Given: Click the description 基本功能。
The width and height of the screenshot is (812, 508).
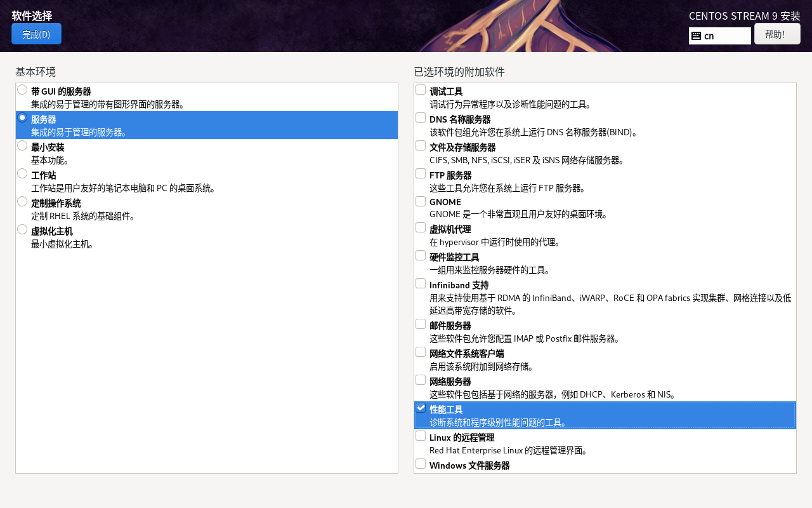Looking at the screenshot, I should click(51, 160).
